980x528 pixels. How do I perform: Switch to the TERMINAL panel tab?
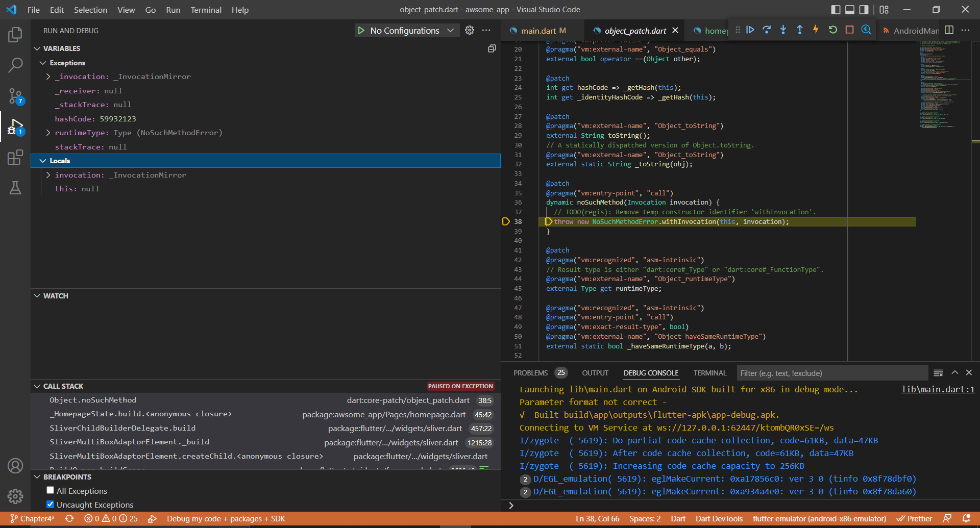coord(709,373)
